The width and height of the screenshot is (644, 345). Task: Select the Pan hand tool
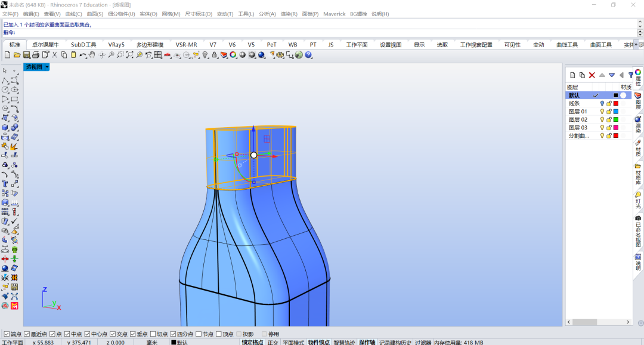[92, 55]
